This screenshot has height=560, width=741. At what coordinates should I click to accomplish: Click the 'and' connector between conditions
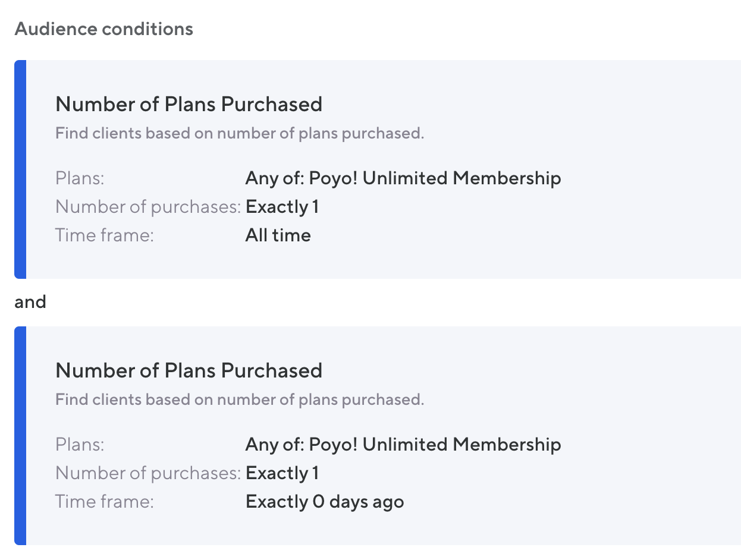(30, 302)
